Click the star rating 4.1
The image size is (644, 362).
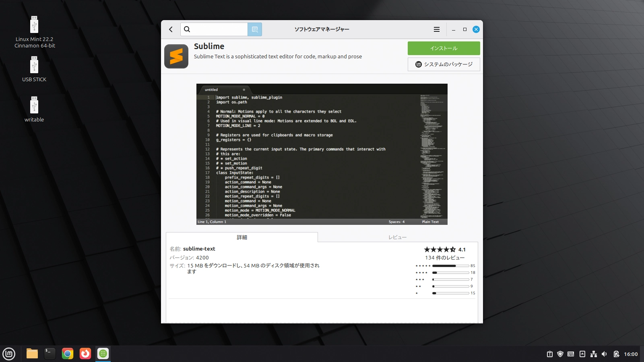click(444, 249)
